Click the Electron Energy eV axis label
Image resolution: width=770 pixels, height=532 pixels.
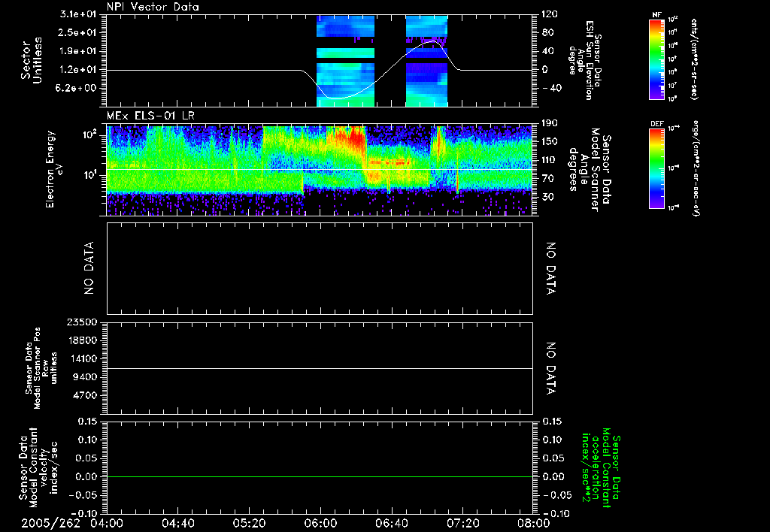(54, 169)
